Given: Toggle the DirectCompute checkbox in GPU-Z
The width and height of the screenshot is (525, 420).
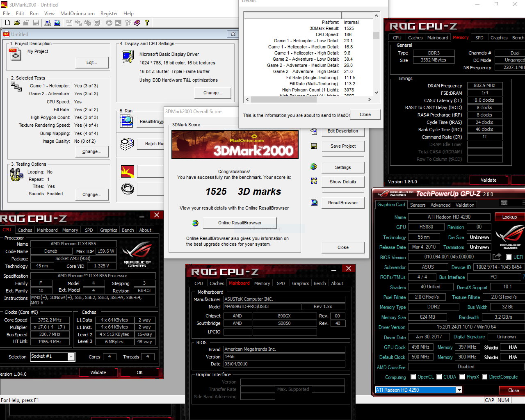Looking at the screenshot, I should pyautogui.click(x=485, y=377).
